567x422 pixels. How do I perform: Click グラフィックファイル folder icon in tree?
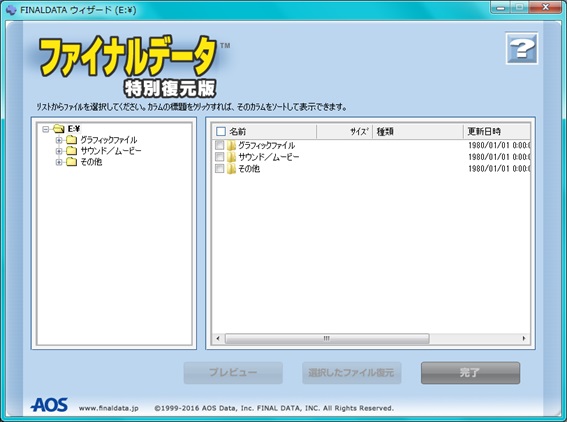tap(71, 140)
